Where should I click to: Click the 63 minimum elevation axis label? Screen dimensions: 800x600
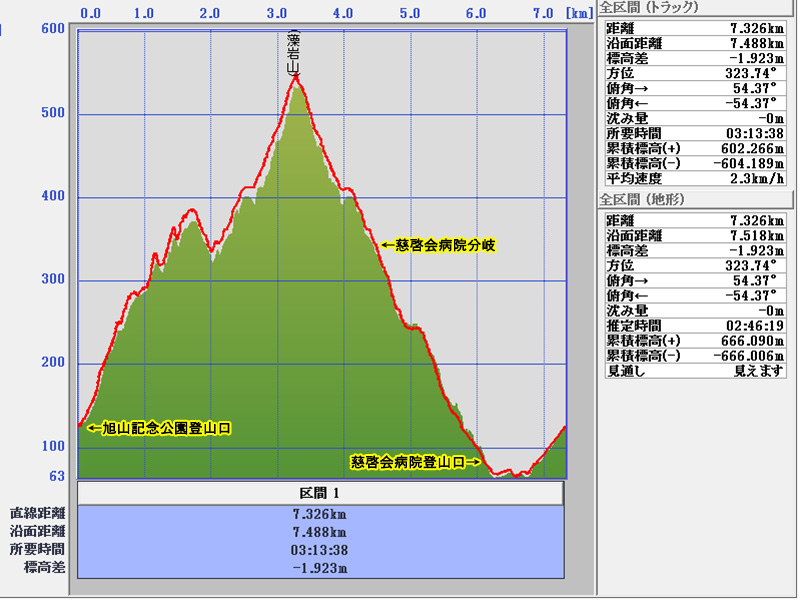pyautogui.click(x=57, y=476)
